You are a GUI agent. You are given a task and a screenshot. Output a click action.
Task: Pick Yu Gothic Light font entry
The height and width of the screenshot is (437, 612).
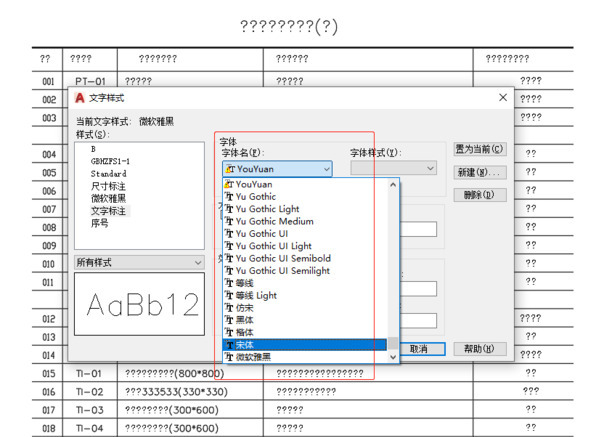point(305,209)
